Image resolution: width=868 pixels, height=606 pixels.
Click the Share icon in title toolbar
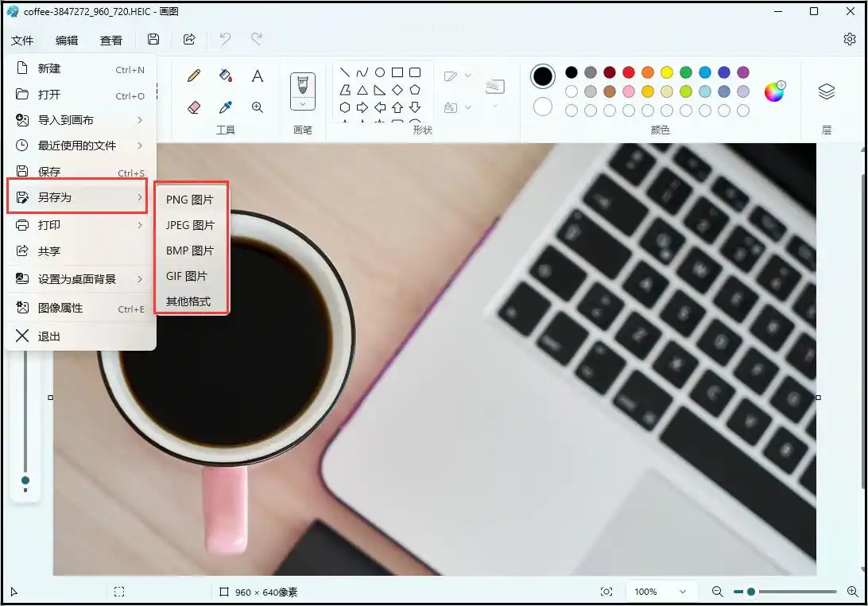tap(189, 39)
